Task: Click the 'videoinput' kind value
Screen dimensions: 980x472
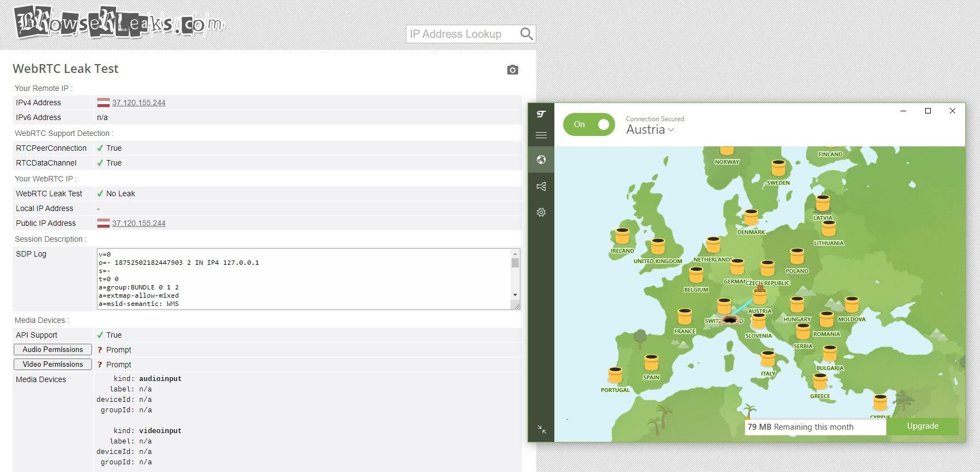Action: tap(160, 431)
